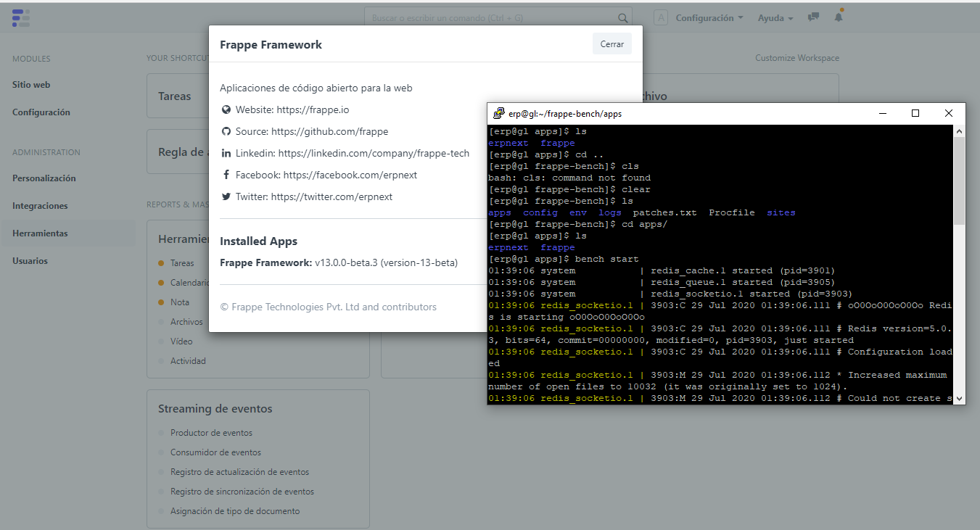
Task: Click the Twitter bird icon
Action: point(226,196)
